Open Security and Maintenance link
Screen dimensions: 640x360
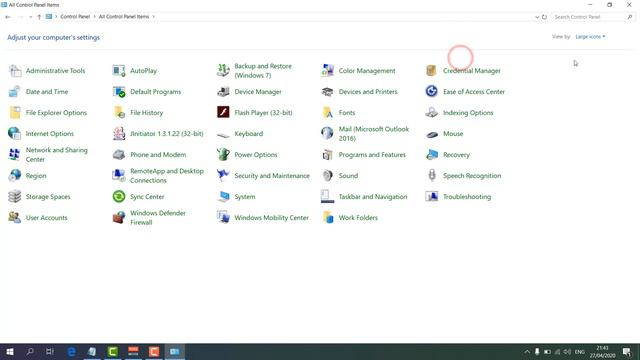coord(272,176)
